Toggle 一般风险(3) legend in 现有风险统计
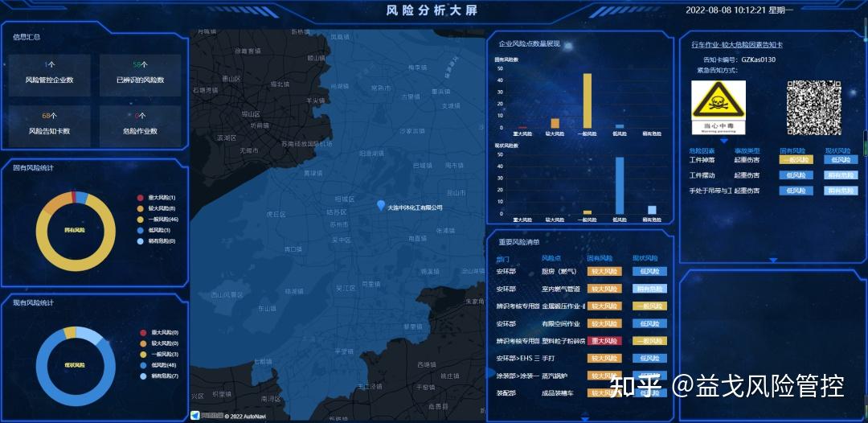Screen dimensions: 868x423 [158, 355]
